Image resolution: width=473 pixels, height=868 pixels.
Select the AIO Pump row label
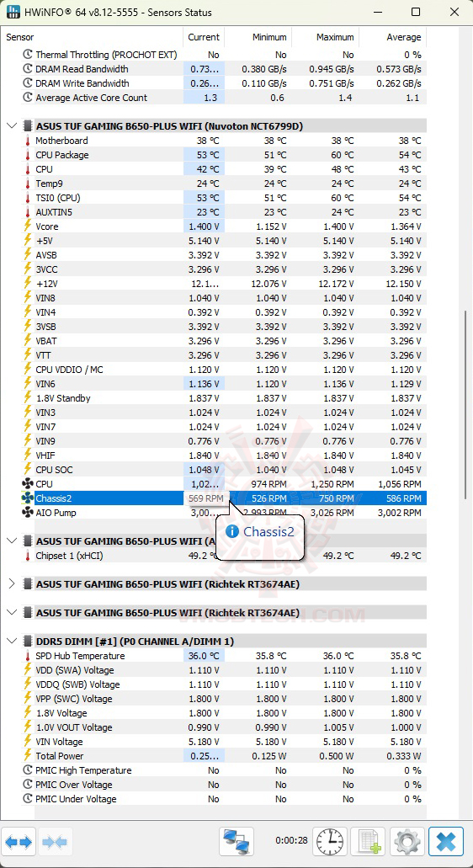click(x=56, y=513)
